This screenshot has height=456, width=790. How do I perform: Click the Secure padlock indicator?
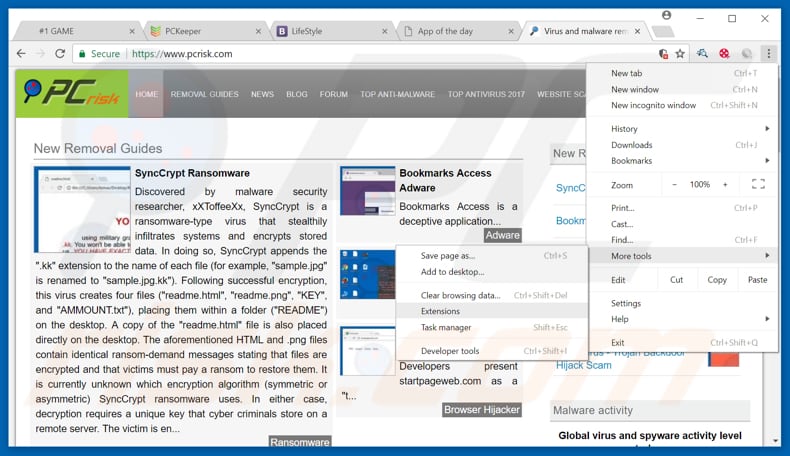(x=99, y=53)
